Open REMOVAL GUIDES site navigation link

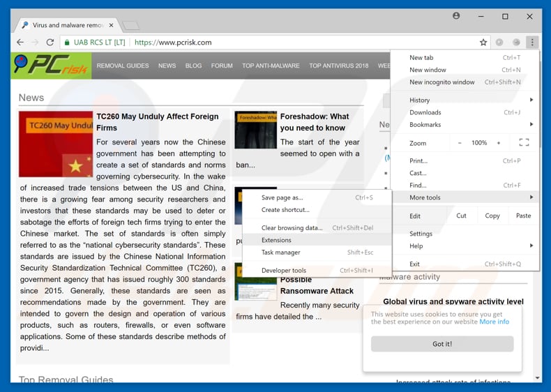coord(123,66)
